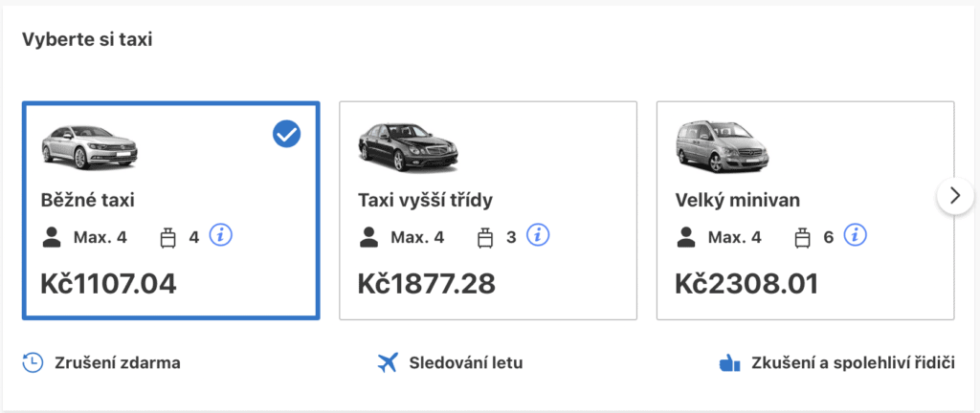Click the Kč2308.01 price
980x413 pixels.
[x=746, y=284]
